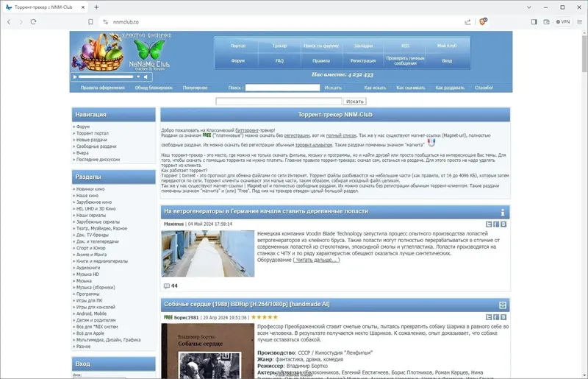Open the comments icon showing 44
The width and height of the screenshot is (588, 379).
tap(167, 286)
